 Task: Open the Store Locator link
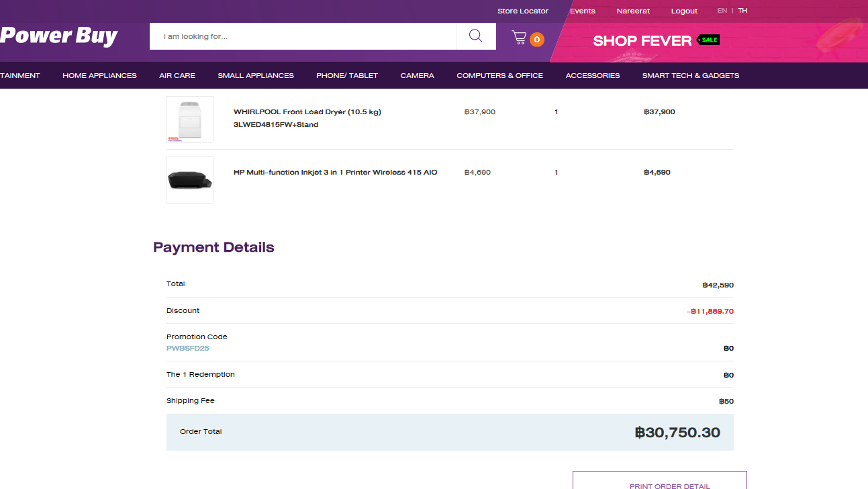pyautogui.click(x=523, y=11)
